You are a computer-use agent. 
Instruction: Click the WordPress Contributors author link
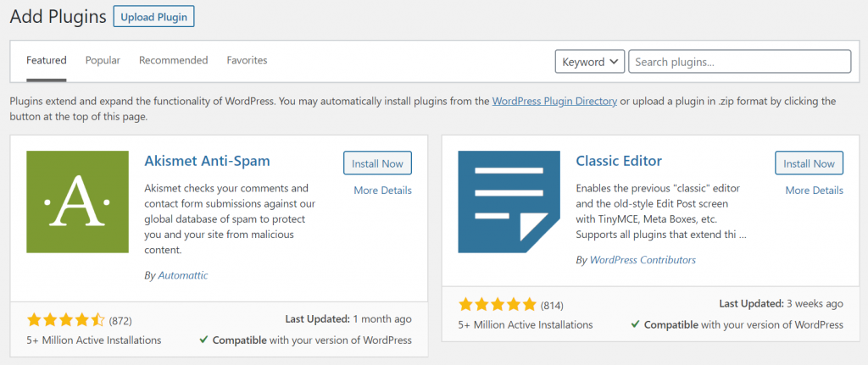pos(642,260)
